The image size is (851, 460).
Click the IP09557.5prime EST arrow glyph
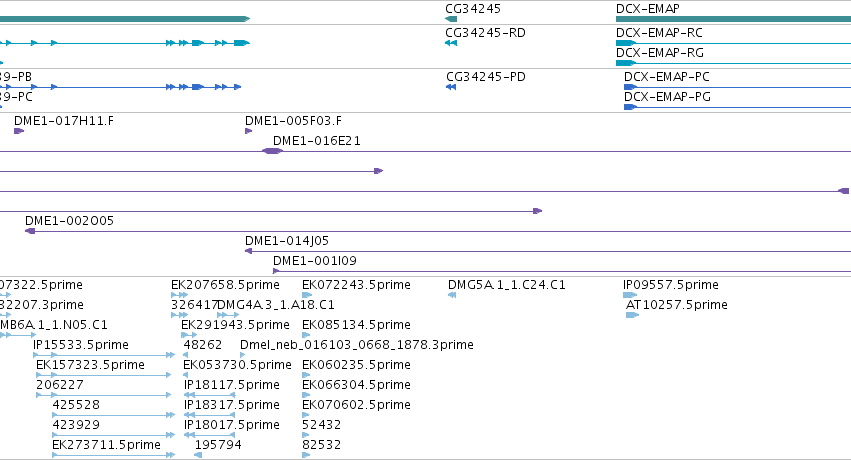(630, 295)
